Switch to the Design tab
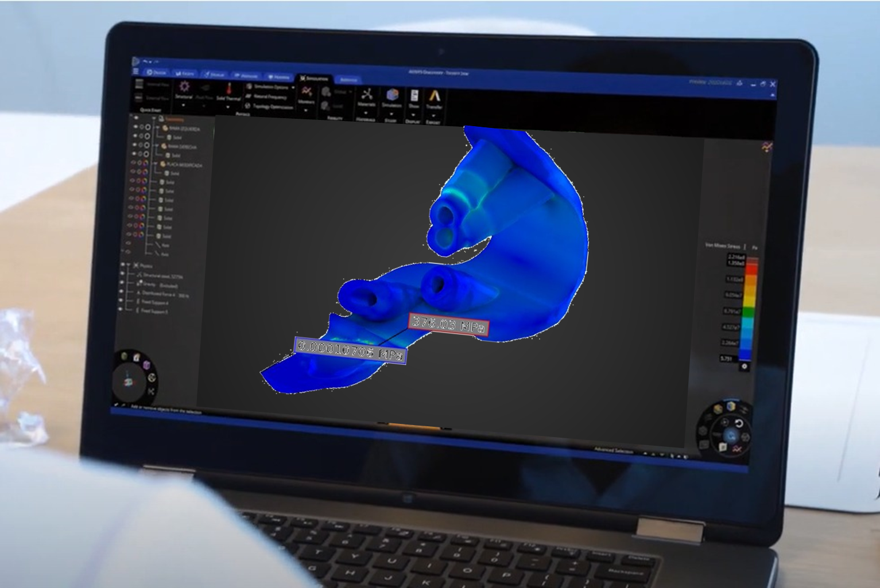880x588 pixels. point(157,72)
